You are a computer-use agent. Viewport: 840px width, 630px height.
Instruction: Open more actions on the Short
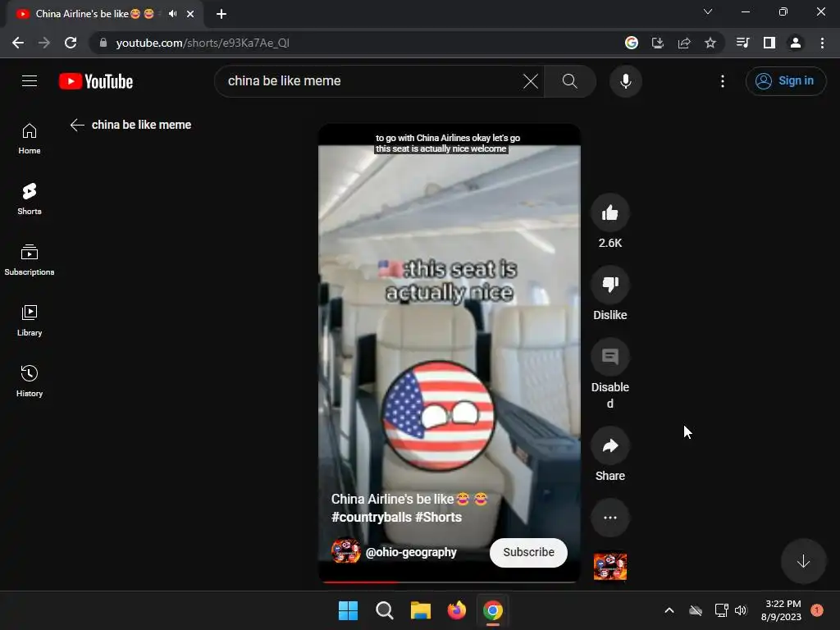(609, 518)
